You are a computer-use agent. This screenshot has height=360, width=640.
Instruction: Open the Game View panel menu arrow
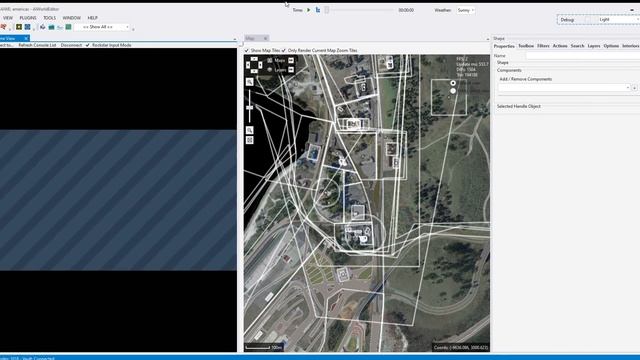pos(235,39)
